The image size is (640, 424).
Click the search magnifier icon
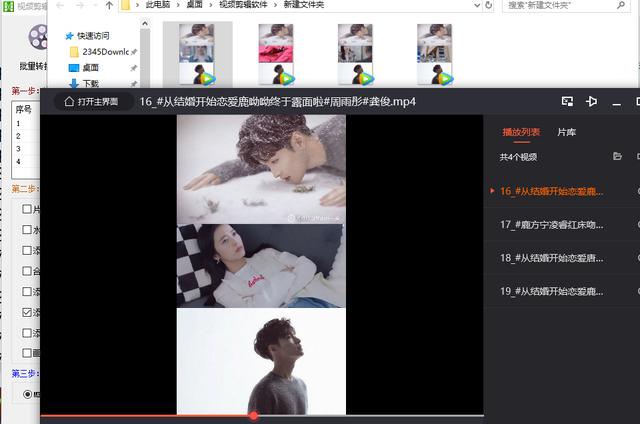coord(621,5)
